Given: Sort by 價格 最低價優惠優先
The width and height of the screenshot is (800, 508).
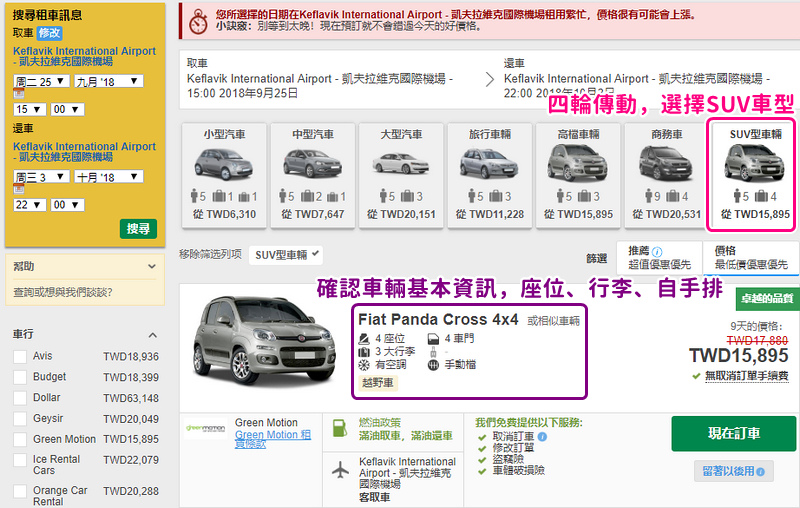Looking at the screenshot, I should tap(751, 258).
